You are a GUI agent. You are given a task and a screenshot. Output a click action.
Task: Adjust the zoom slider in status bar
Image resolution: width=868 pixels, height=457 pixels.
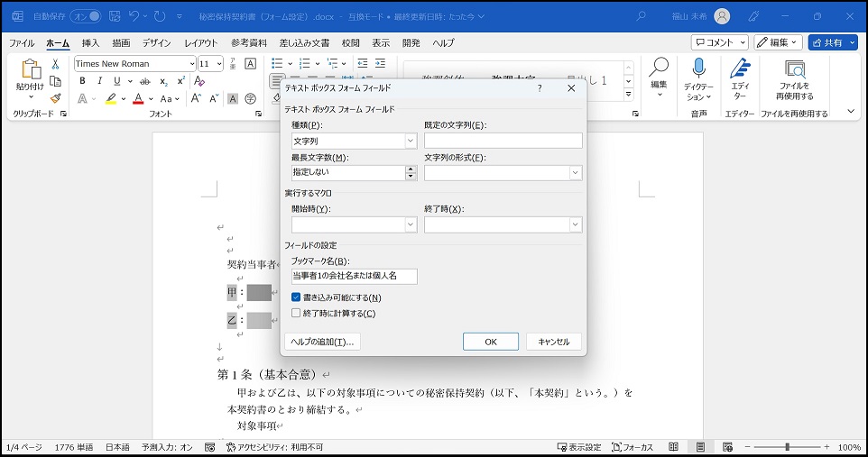pyautogui.click(x=787, y=447)
